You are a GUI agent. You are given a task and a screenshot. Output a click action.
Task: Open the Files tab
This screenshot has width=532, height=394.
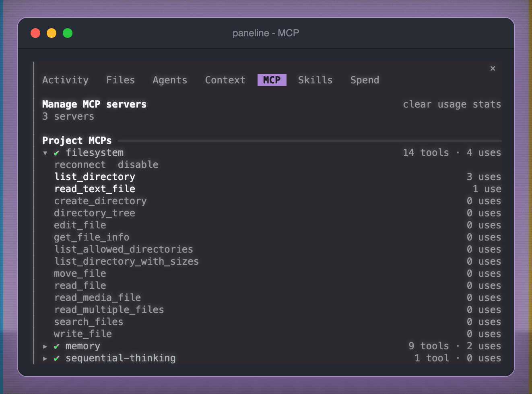click(121, 80)
